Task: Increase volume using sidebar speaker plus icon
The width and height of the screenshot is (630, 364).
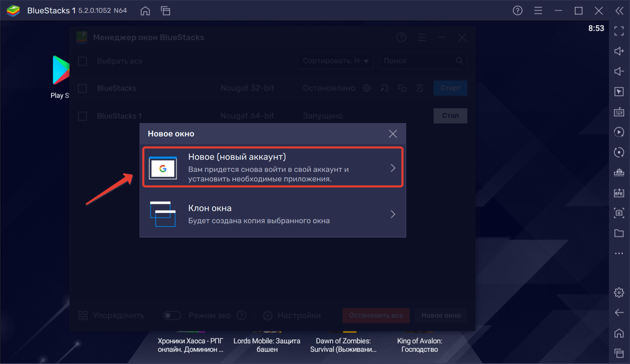Action: pos(619,51)
